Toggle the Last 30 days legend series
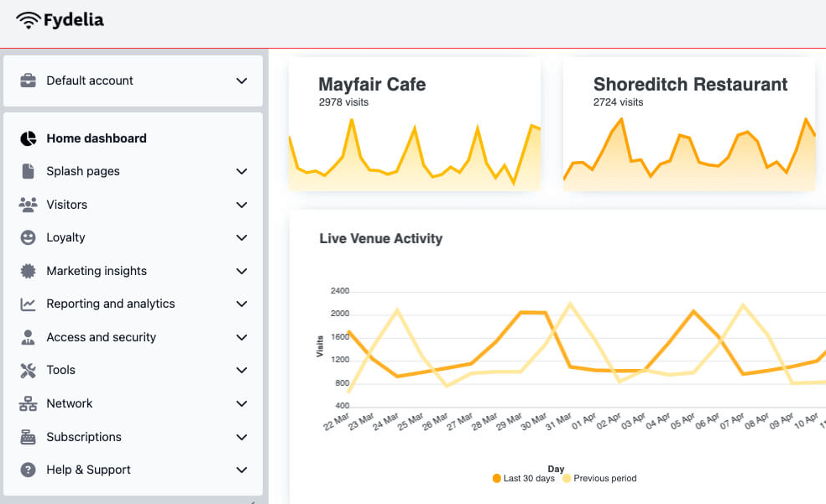826x504 pixels. 524,479
